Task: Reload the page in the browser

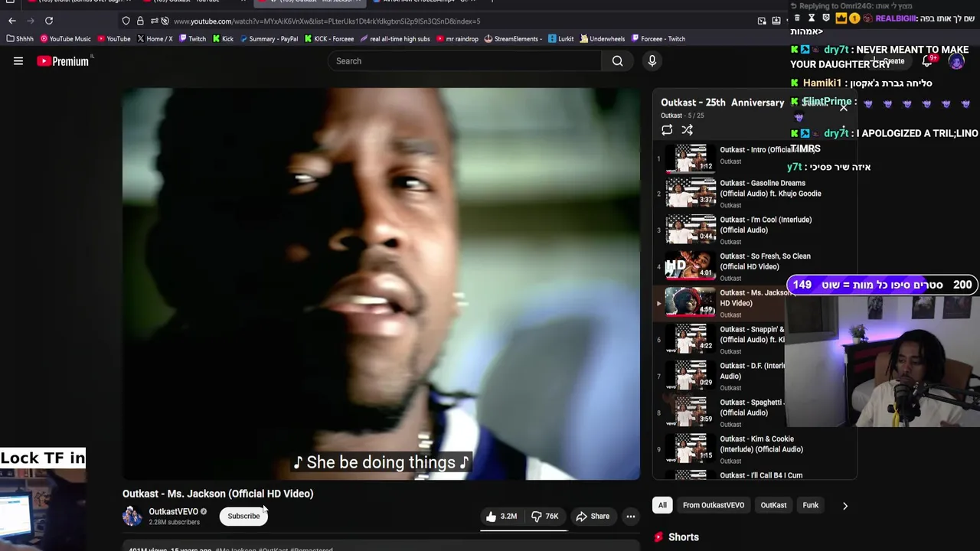Action: [x=49, y=21]
